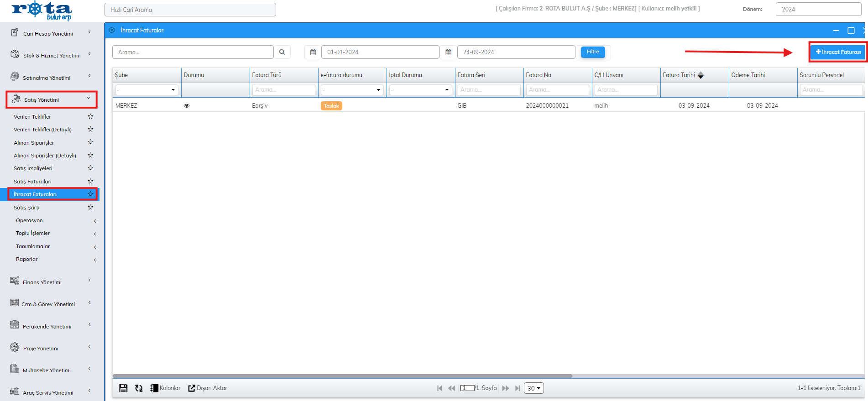This screenshot has height=401, width=868.
Task: Open the e-fatura durumu filter dropdown
Action: click(x=352, y=90)
